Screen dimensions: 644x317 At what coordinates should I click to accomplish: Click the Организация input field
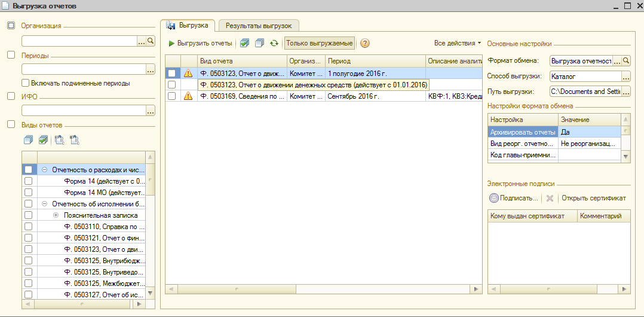[79, 41]
